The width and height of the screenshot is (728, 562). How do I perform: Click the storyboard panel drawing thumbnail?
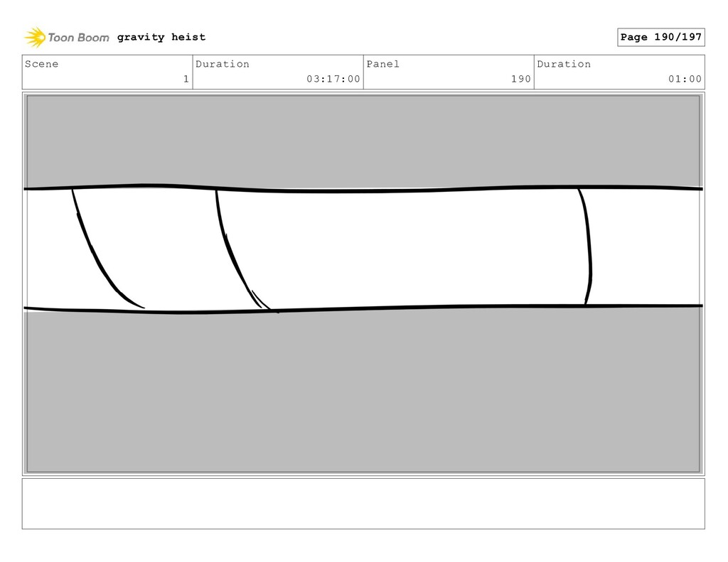[363, 283]
